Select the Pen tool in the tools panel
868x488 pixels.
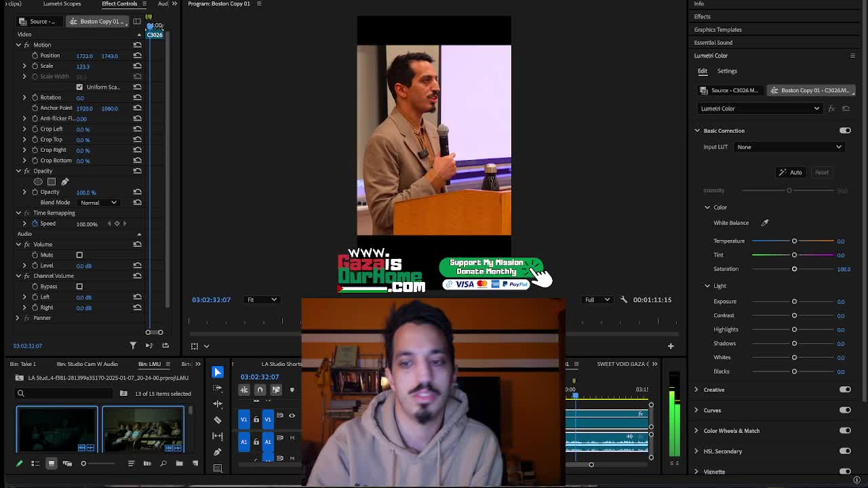[217, 451]
